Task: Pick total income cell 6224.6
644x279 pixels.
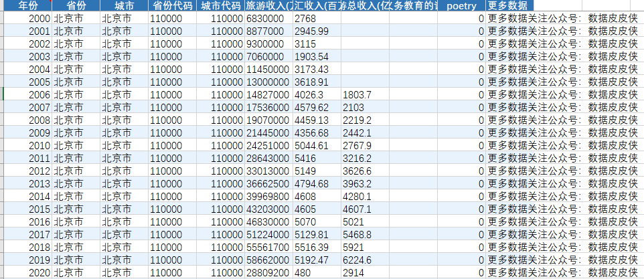Action: tap(365, 260)
